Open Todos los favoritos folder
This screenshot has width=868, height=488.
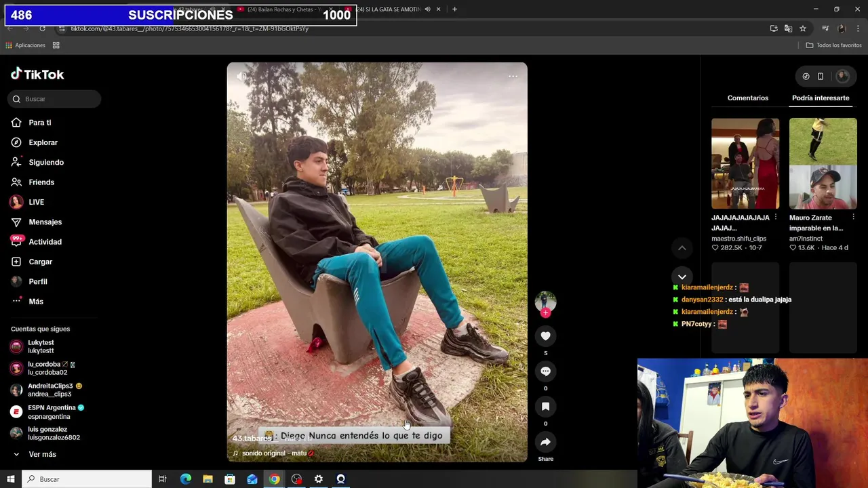833,45
